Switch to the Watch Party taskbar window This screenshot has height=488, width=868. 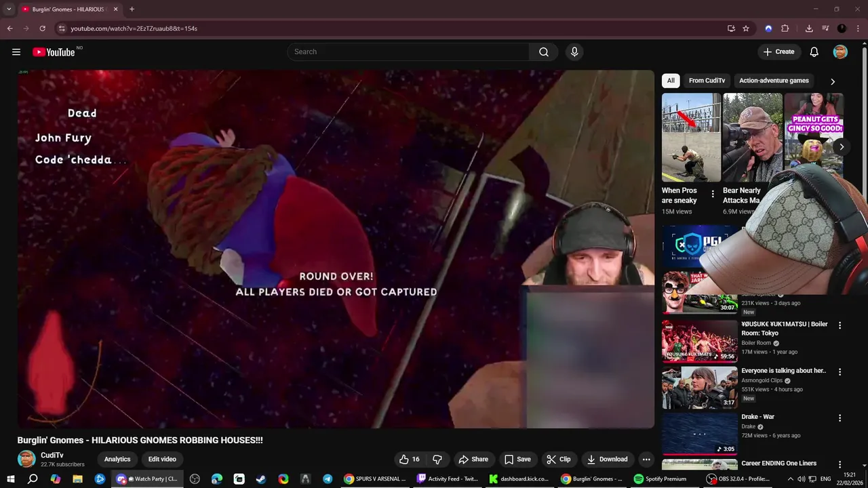click(x=146, y=479)
